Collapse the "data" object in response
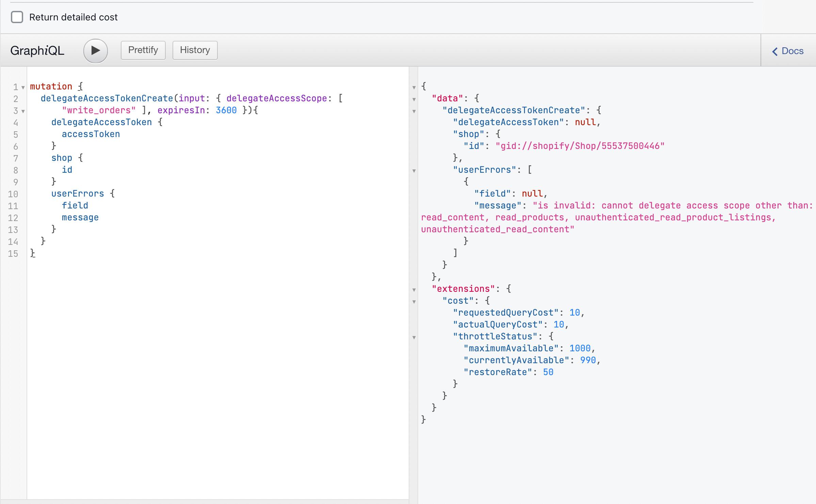The width and height of the screenshot is (816, 504). [x=414, y=99]
